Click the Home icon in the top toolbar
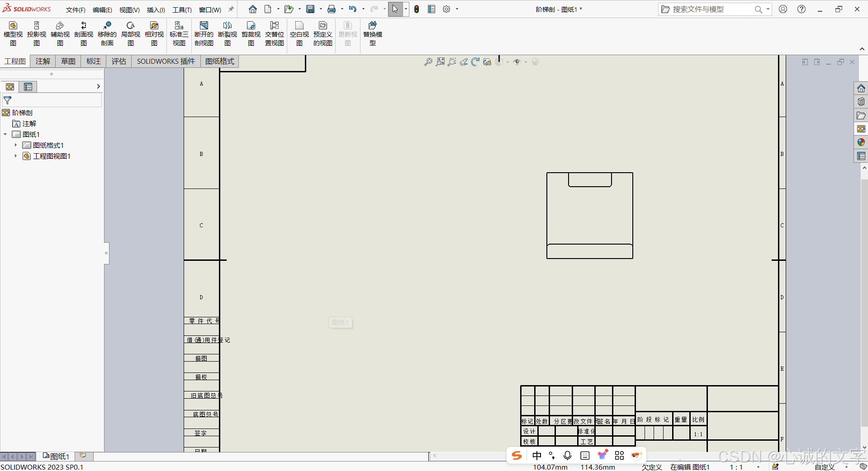The image size is (868, 471). click(253, 9)
